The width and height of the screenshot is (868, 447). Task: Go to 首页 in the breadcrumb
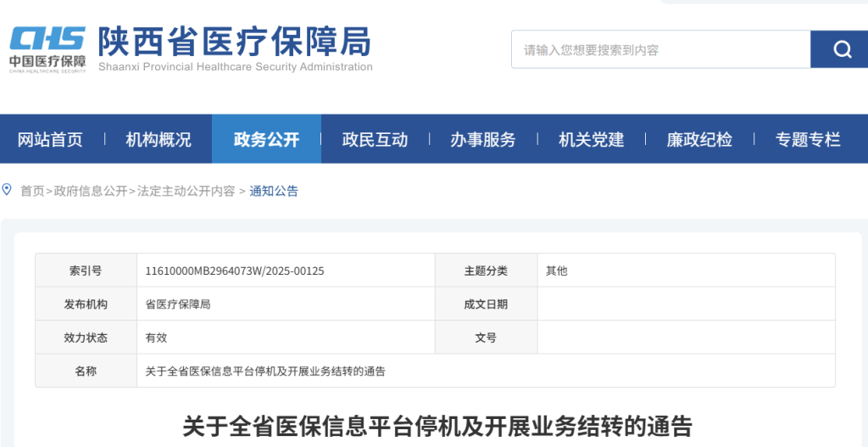pyautogui.click(x=32, y=191)
